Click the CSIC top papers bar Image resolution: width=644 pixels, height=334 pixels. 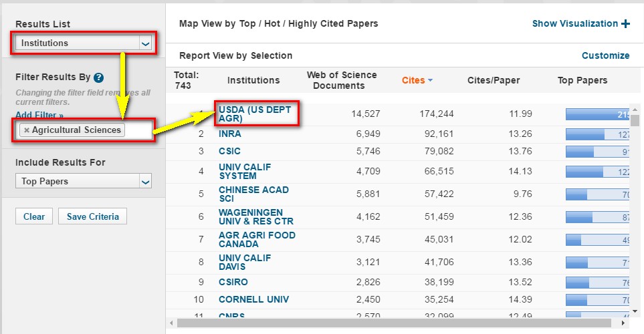point(597,152)
